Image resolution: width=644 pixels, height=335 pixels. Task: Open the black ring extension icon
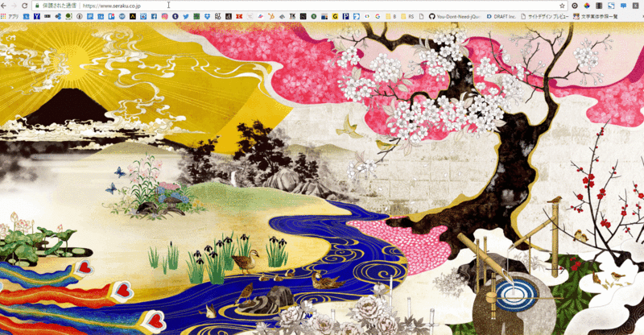point(575,6)
